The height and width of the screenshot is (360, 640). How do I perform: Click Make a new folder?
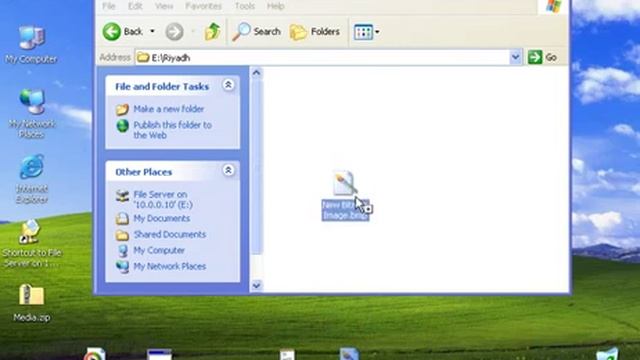(169, 109)
